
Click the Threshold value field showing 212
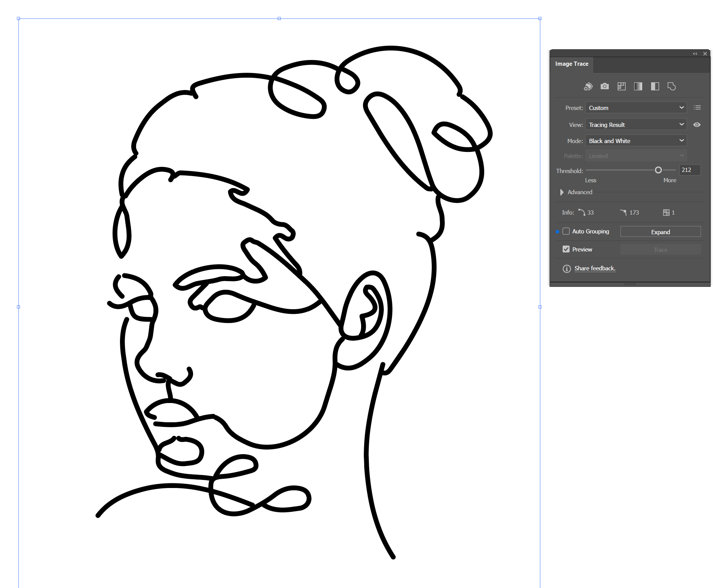click(689, 170)
